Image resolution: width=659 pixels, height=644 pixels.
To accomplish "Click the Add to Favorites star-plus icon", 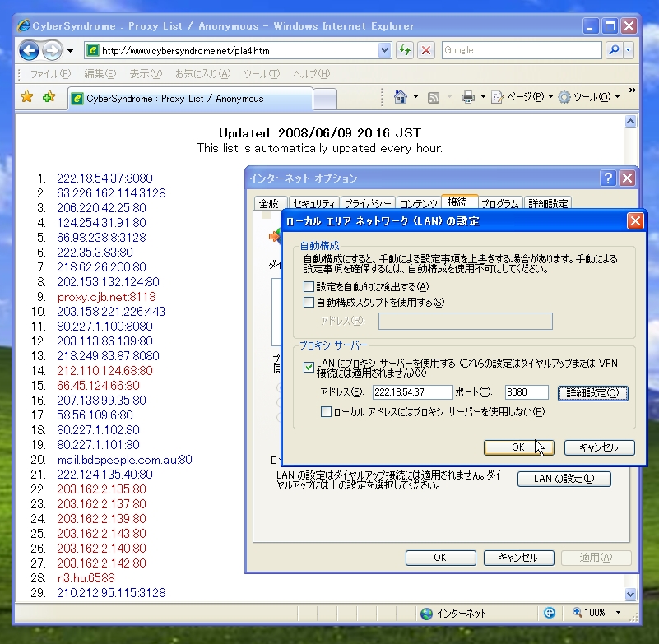I will [49, 97].
